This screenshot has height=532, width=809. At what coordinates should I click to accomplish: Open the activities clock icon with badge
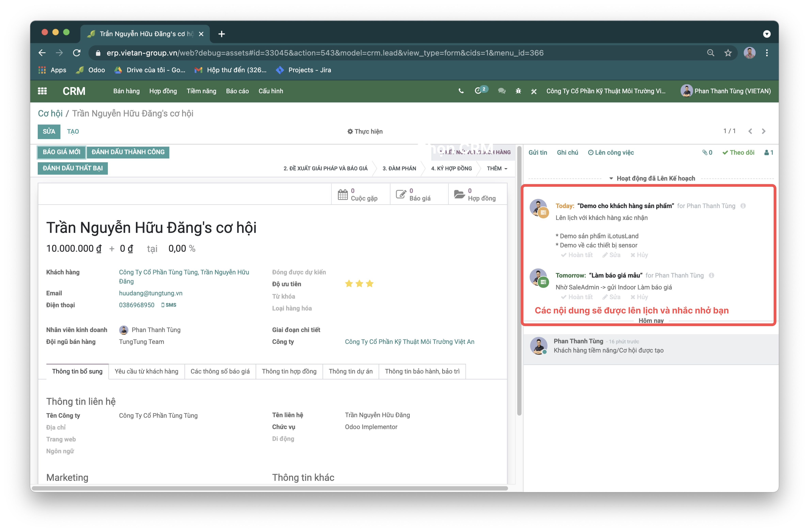(479, 91)
